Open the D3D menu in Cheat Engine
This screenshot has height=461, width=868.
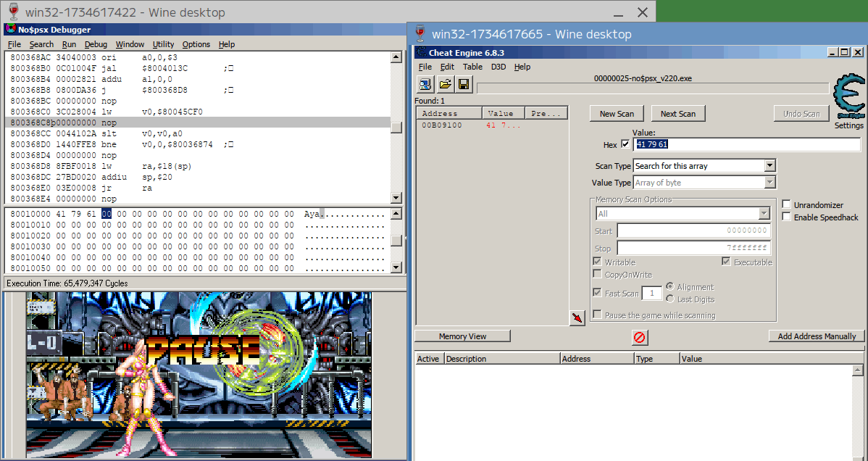point(498,67)
